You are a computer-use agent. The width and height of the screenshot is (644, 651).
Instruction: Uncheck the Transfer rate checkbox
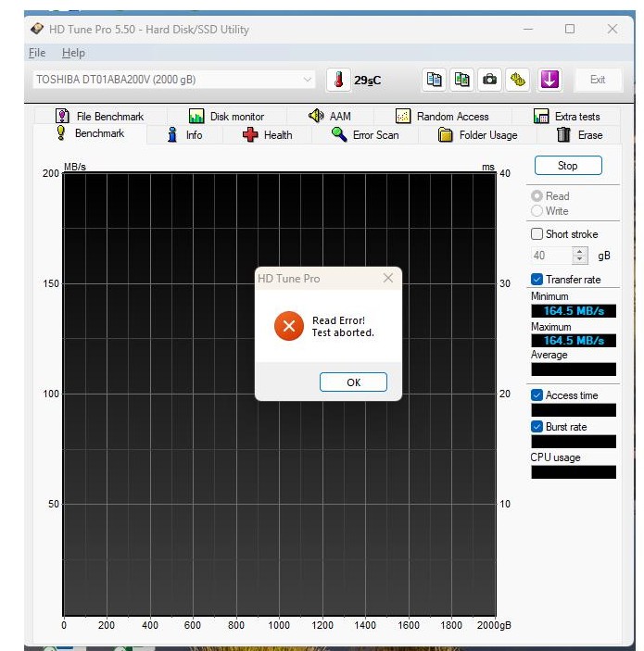[537, 280]
